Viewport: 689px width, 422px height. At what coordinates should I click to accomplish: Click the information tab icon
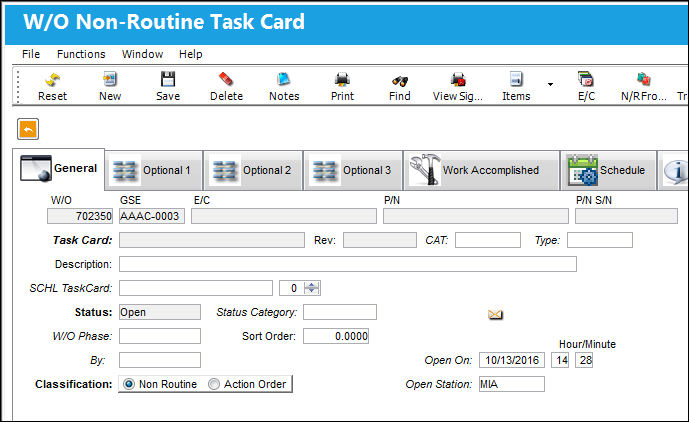(677, 171)
